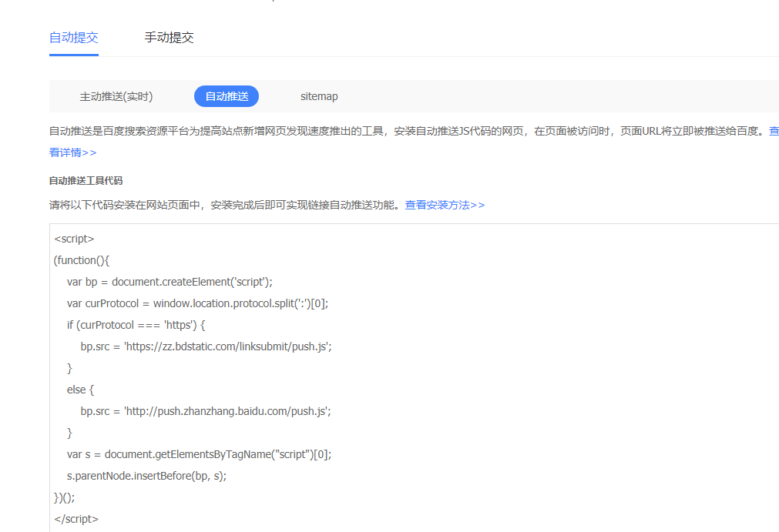Click the installation instruction sentence above code
This screenshot has width=779, height=532.
point(223,205)
